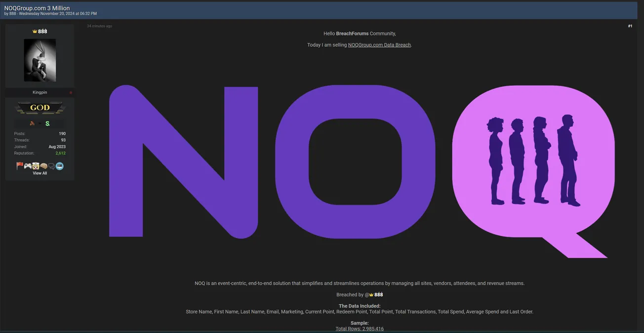Open the #1 post permalink
The height and width of the screenshot is (333, 644).
tap(630, 26)
